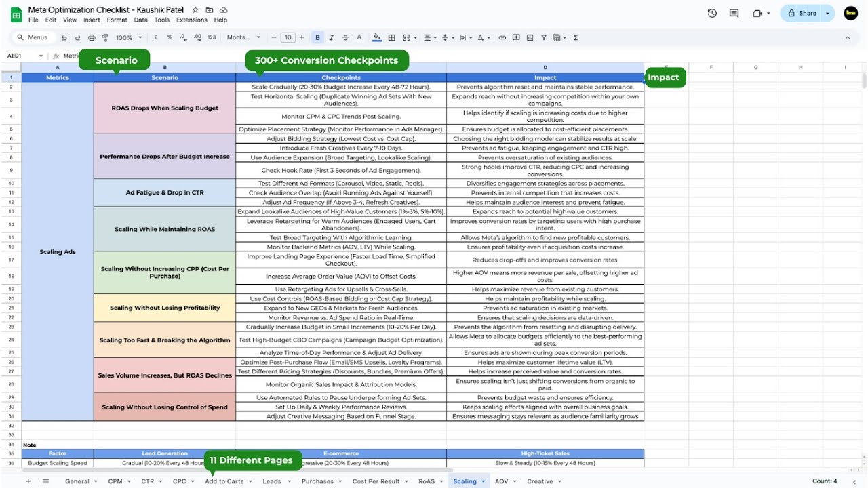Click increase decimal places icon
Viewport: 868px width, 488px height.
coord(197,38)
